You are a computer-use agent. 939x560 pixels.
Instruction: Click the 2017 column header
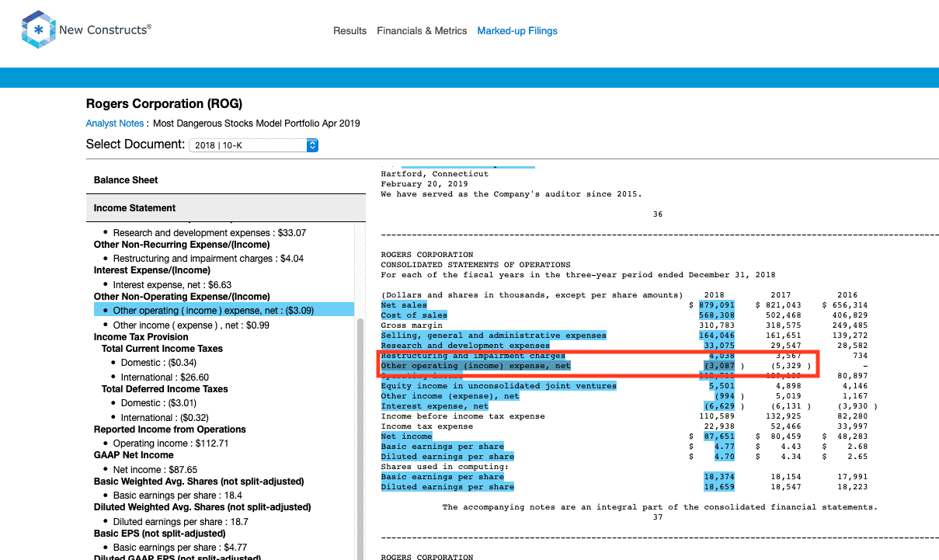[781, 295]
